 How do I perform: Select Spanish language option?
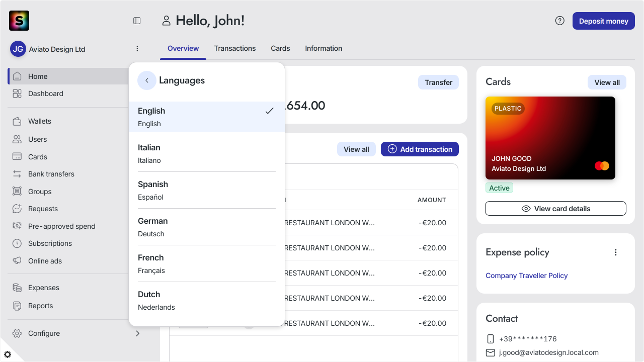tap(207, 191)
